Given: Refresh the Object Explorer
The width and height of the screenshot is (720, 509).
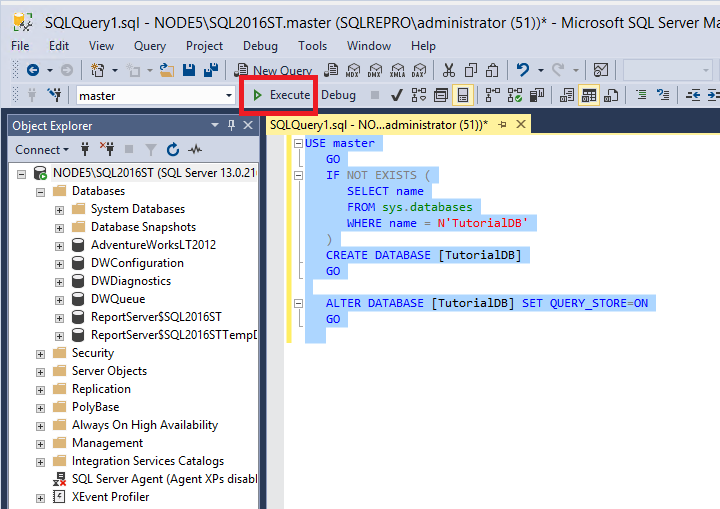Looking at the screenshot, I should coord(173,150).
